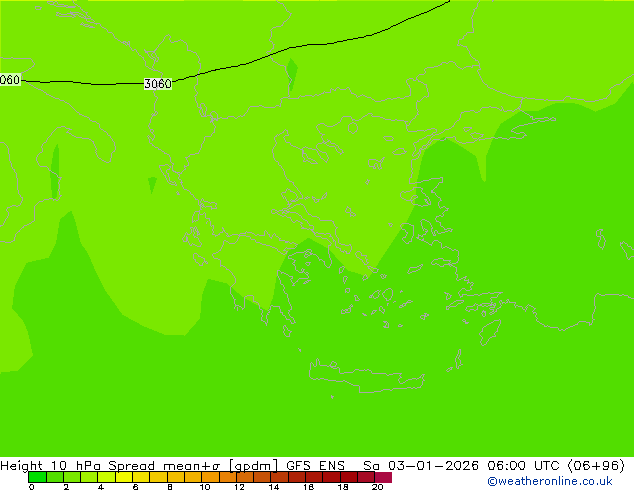Pick the last crimson legend swatch
The height and width of the screenshot is (490, 634).
tap(383, 477)
